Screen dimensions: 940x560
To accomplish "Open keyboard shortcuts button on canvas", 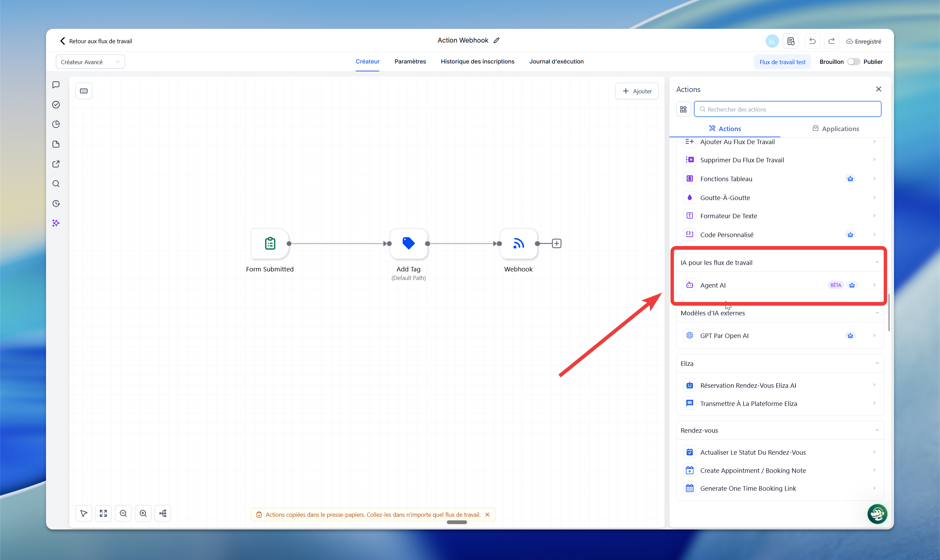I will [84, 91].
